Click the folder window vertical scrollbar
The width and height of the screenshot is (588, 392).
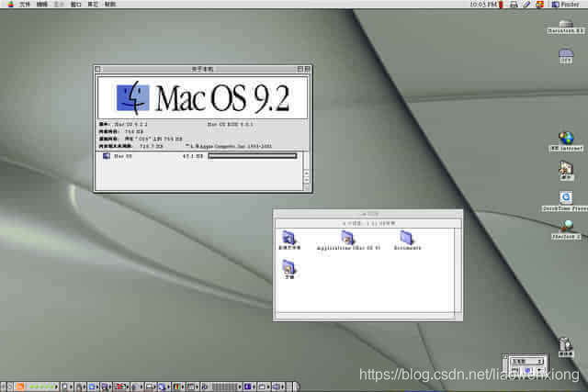(x=458, y=270)
